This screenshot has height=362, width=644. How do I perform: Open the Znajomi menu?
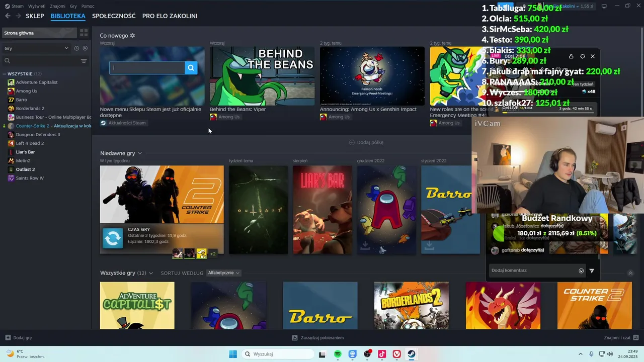58,6
